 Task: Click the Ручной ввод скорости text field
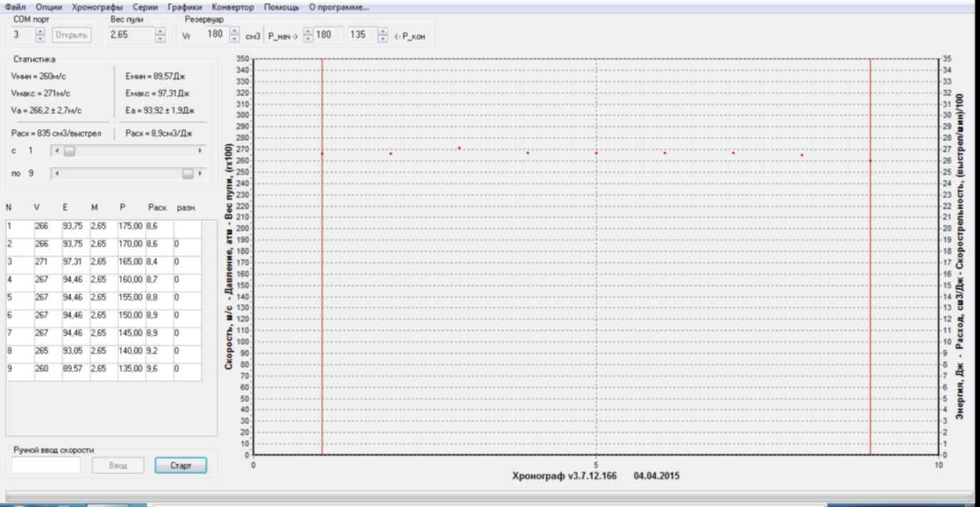tap(46, 466)
